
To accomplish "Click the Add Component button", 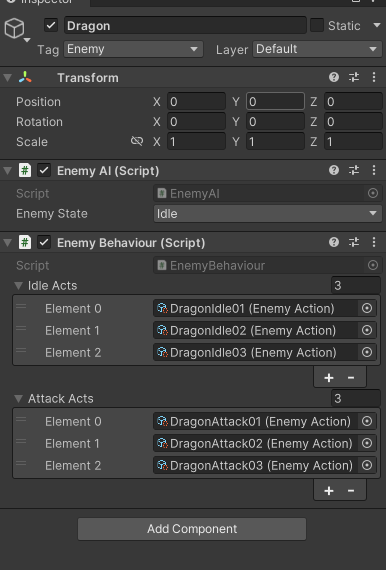I will point(192,529).
